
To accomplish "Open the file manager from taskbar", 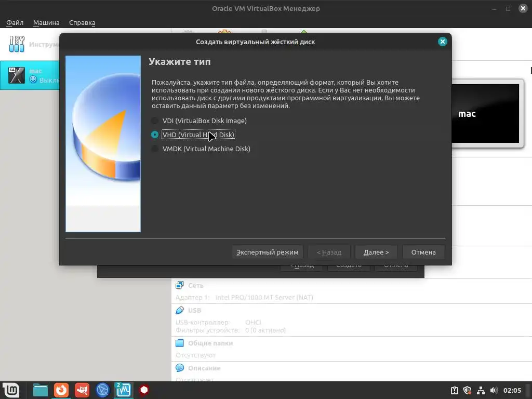I will pyautogui.click(x=41, y=390).
